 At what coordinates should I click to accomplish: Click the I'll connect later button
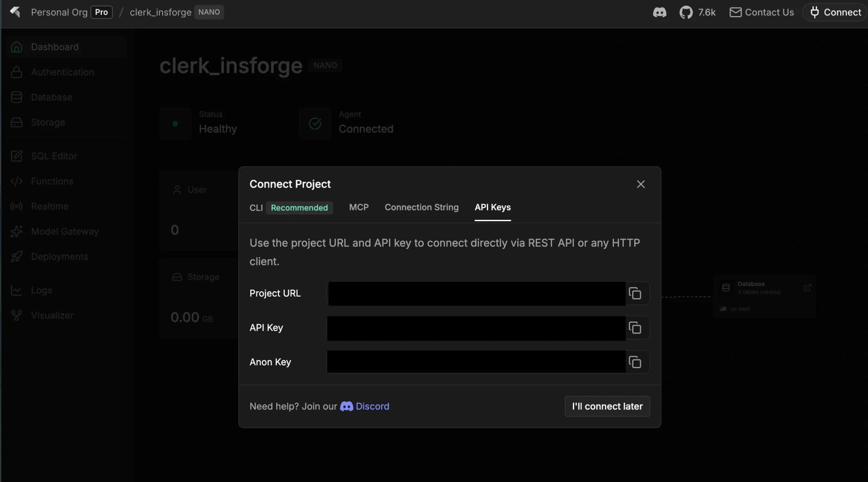pyautogui.click(x=607, y=406)
